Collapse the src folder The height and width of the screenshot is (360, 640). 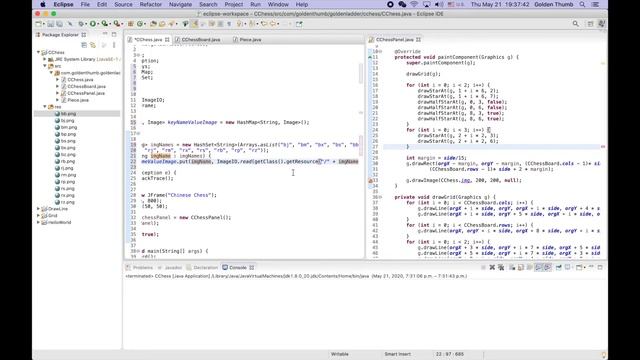(45, 66)
